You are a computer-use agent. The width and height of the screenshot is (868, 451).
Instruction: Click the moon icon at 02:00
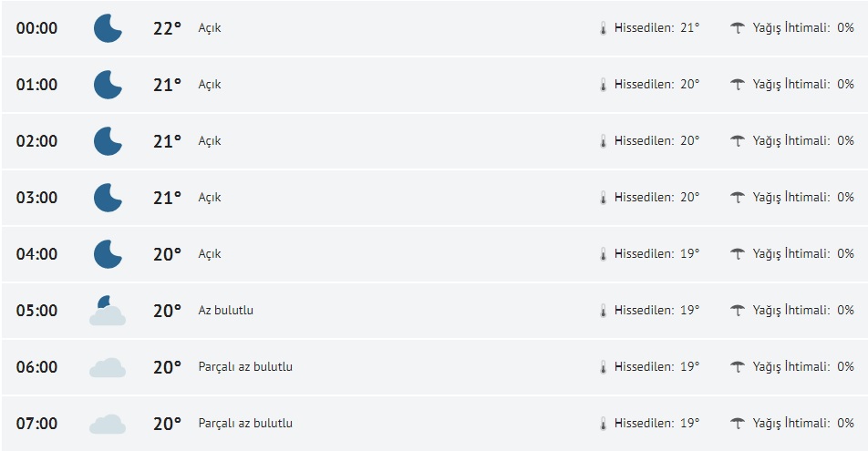coord(108,141)
